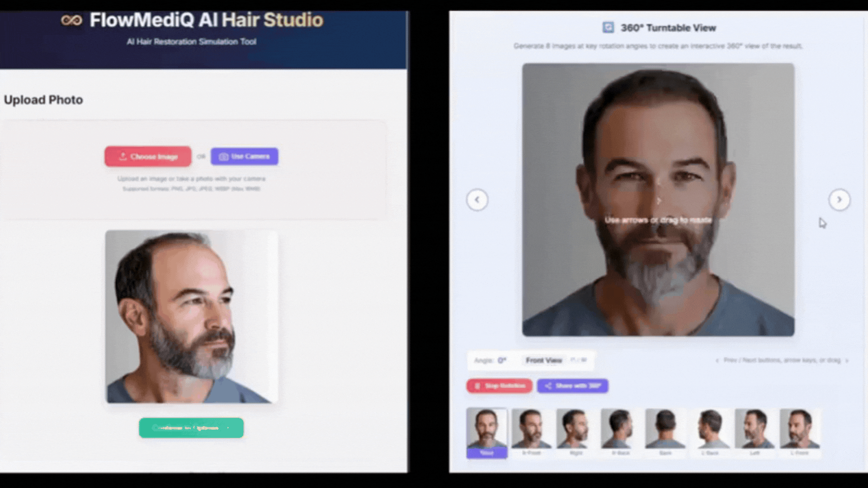Viewport: 868px width, 488px height.
Task: Click the Front View label
Action: (x=544, y=360)
